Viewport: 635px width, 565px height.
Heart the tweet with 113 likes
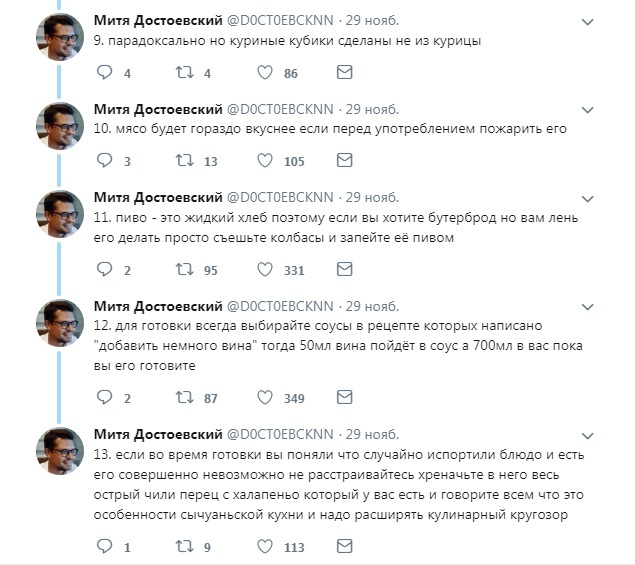point(265,547)
